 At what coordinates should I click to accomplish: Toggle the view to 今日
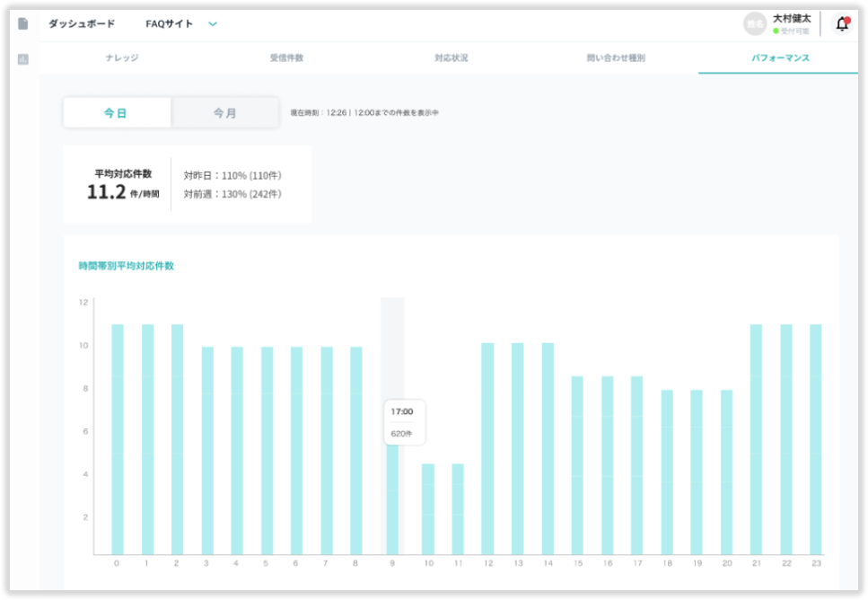pyautogui.click(x=116, y=113)
